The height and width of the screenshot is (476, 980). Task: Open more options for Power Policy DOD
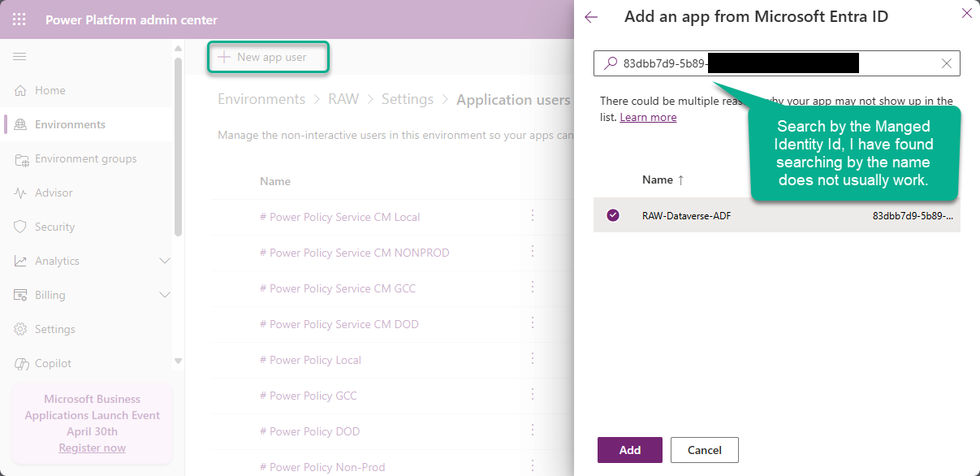(533, 430)
